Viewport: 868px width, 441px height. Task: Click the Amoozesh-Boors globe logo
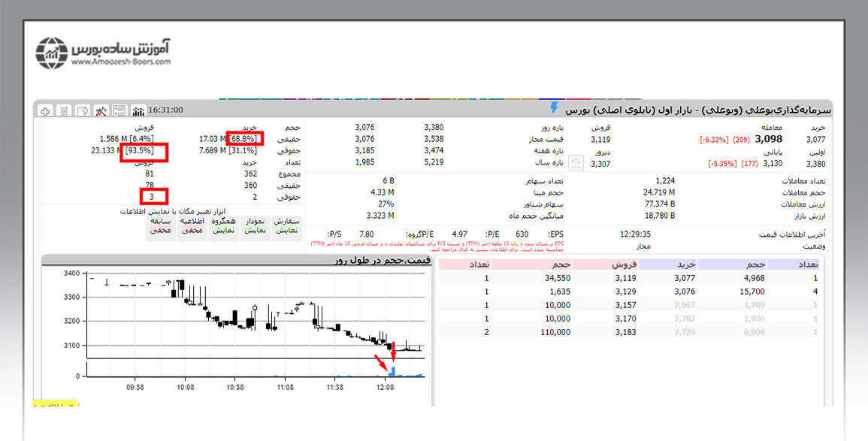point(52,53)
